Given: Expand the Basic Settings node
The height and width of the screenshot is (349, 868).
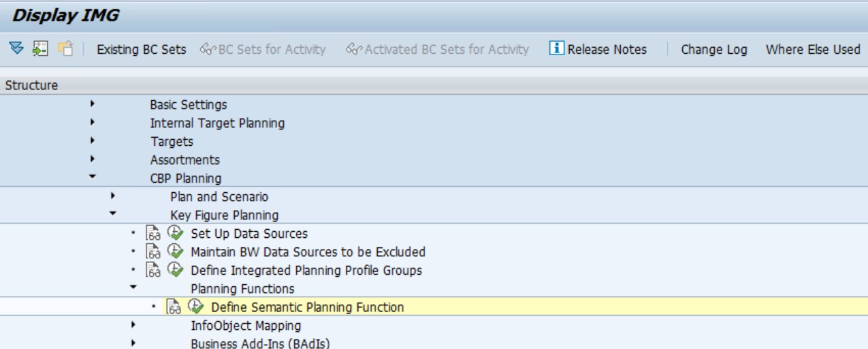Looking at the screenshot, I should point(92,105).
